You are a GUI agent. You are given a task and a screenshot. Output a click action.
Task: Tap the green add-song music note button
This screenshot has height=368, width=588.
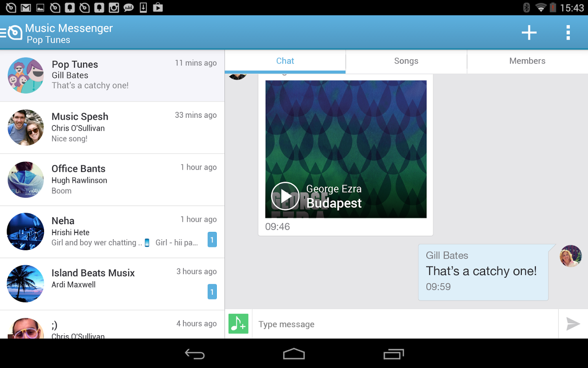238,324
